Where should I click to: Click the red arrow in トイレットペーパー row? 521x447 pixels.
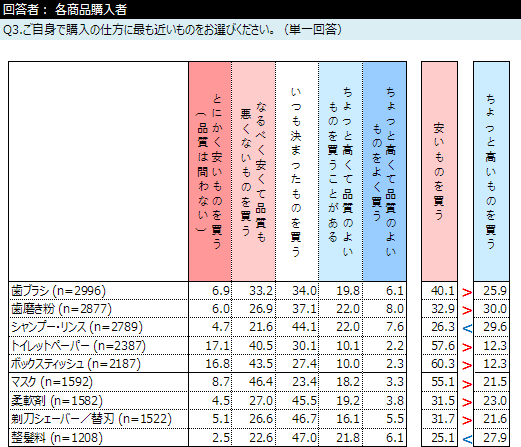coord(467,347)
